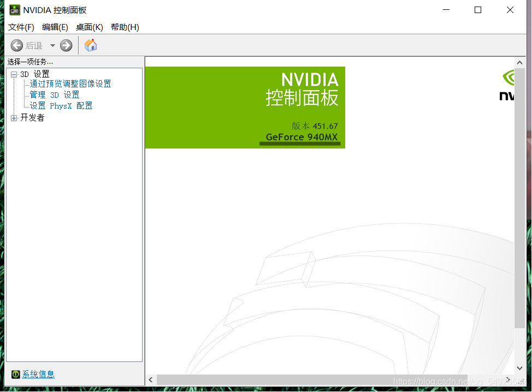The image size is (532, 392).
Task: Go to the Home page icon
Action: [x=91, y=45]
